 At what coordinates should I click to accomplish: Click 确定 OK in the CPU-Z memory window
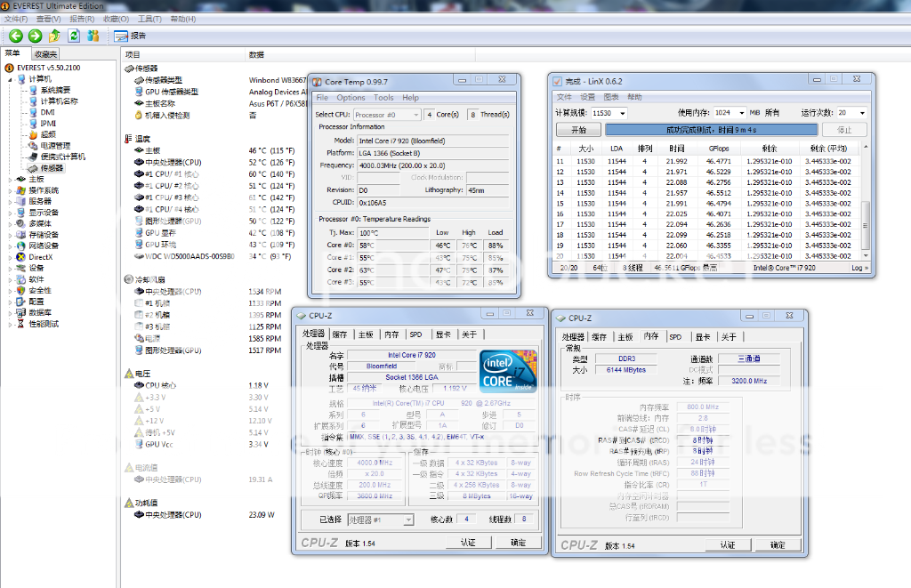click(778, 544)
